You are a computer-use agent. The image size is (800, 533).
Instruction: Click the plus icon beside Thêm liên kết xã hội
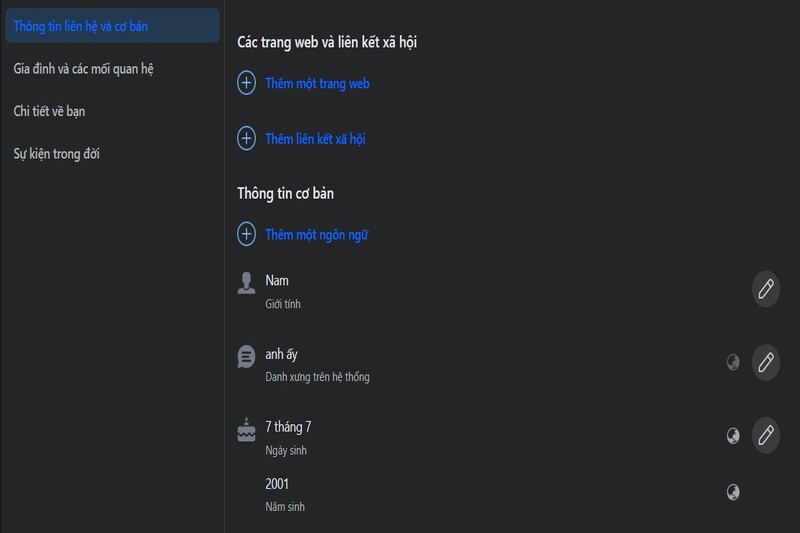tap(246, 139)
